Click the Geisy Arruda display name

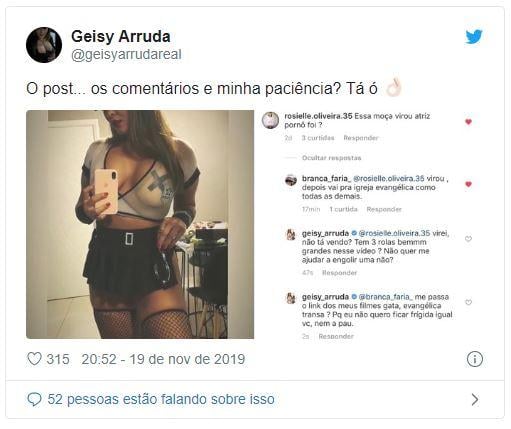tap(121, 36)
